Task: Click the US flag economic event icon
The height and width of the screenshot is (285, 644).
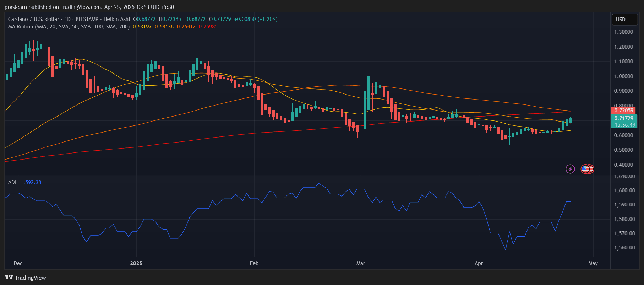Action: coord(585,169)
